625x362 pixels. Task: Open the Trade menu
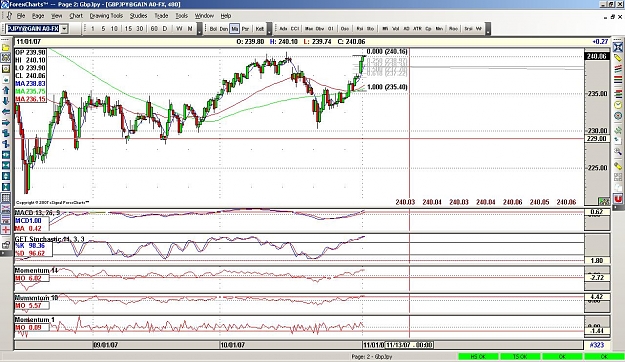tap(161, 16)
